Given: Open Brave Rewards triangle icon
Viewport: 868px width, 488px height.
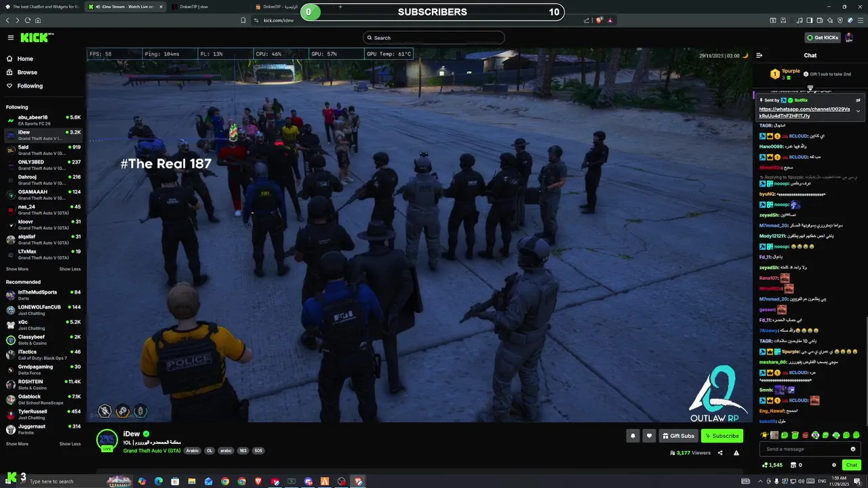Looking at the screenshot, I should 610,20.
